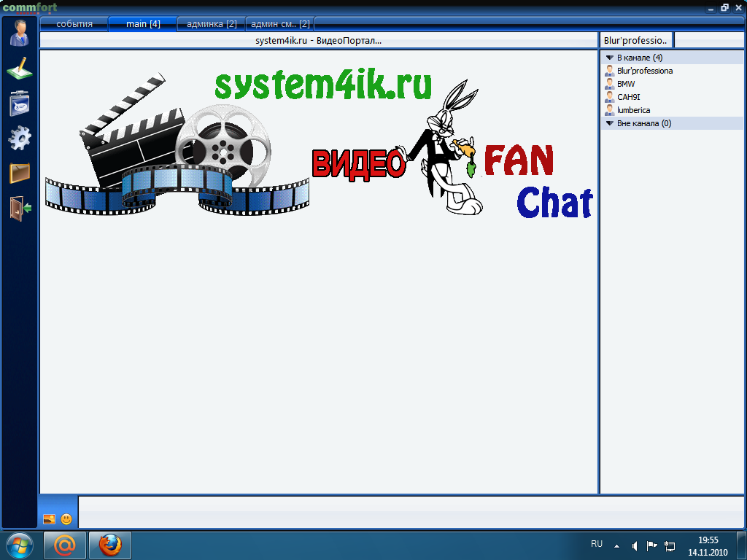Click the network tray icon
The image size is (747, 560).
tap(670, 545)
